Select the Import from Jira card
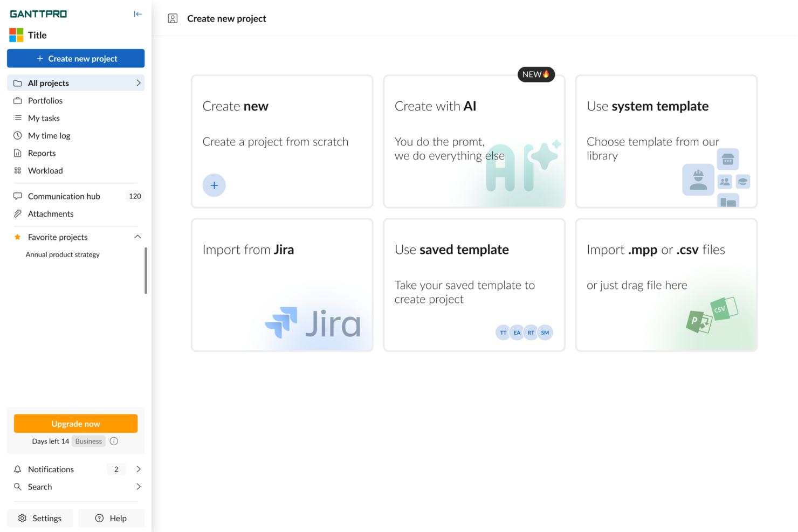Viewport: 798px width, 532px height. tap(282, 285)
